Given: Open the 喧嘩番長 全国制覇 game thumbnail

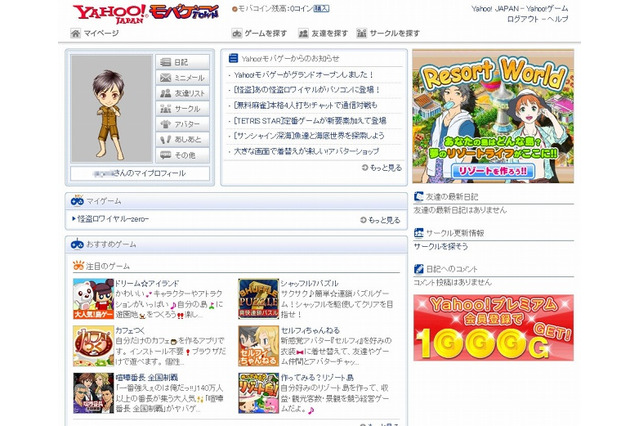Looking at the screenshot, I should 93,393.
